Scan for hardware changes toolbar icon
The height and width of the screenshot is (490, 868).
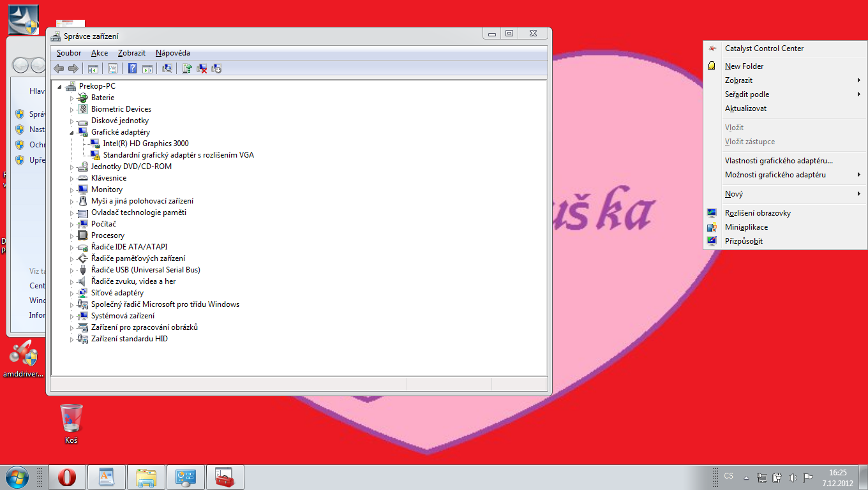(x=167, y=68)
